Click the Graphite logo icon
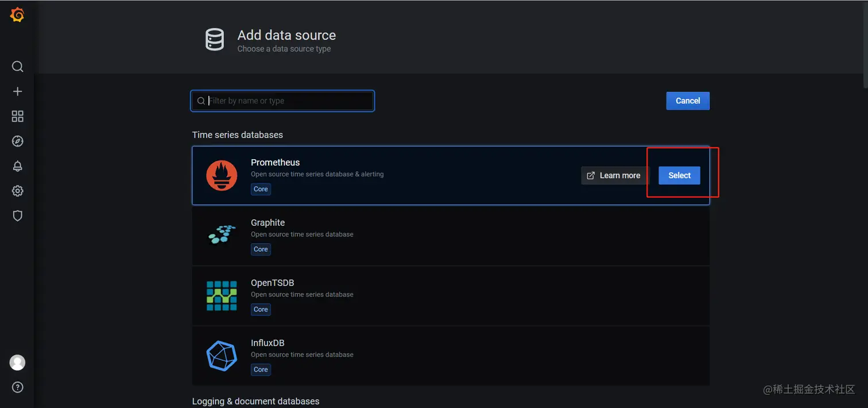 pos(222,234)
